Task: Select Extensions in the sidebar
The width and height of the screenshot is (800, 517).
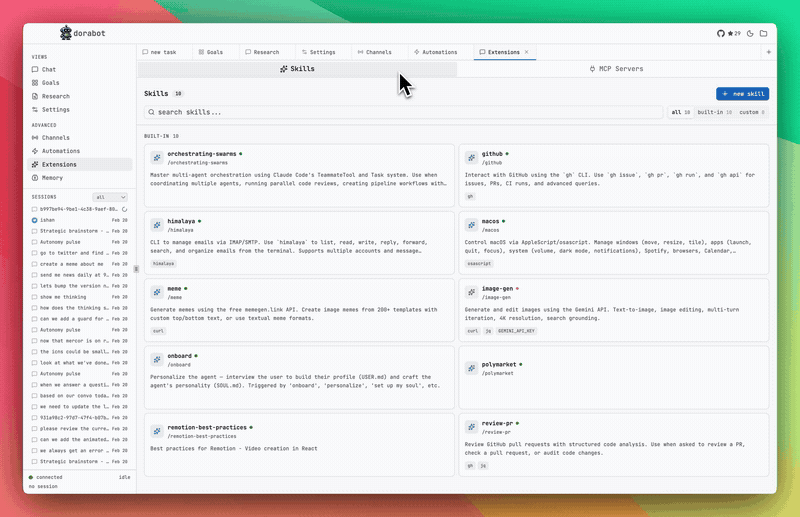Action: (80, 164)
